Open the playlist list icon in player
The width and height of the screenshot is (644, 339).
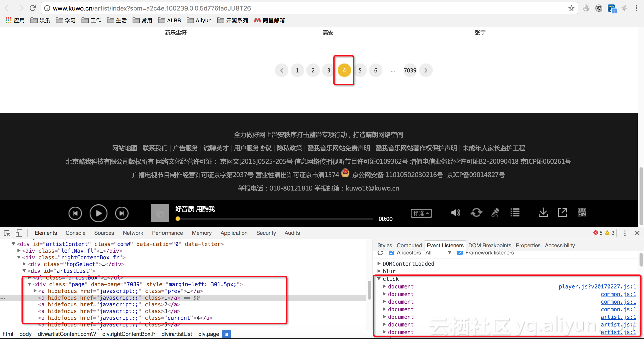pyautogui.click(x=515, y=213)
